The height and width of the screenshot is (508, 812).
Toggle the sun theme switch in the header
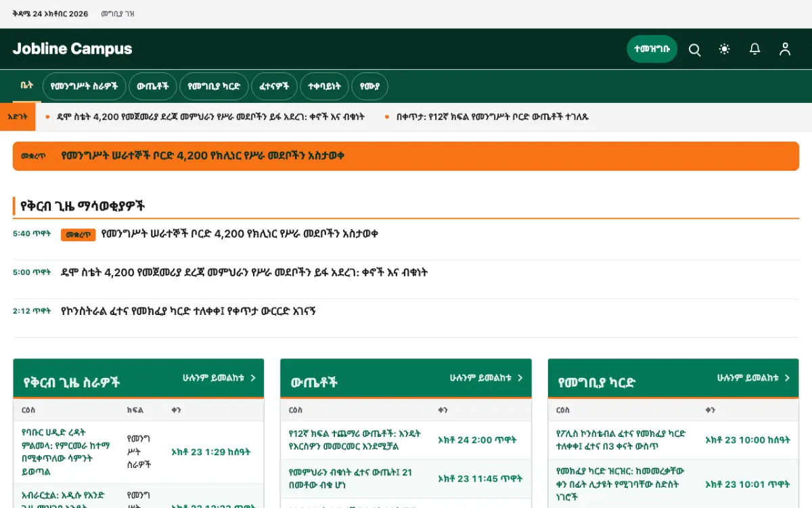pos(725,49)
